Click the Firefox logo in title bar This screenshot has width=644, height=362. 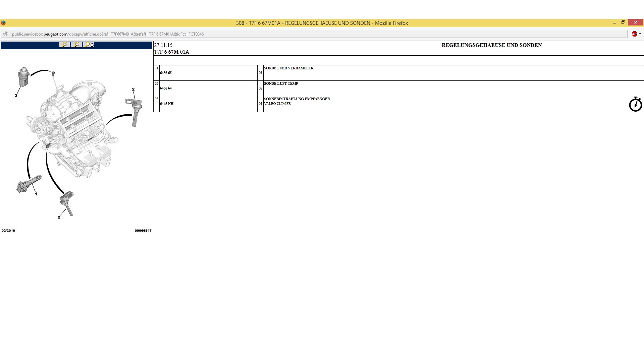3,23
